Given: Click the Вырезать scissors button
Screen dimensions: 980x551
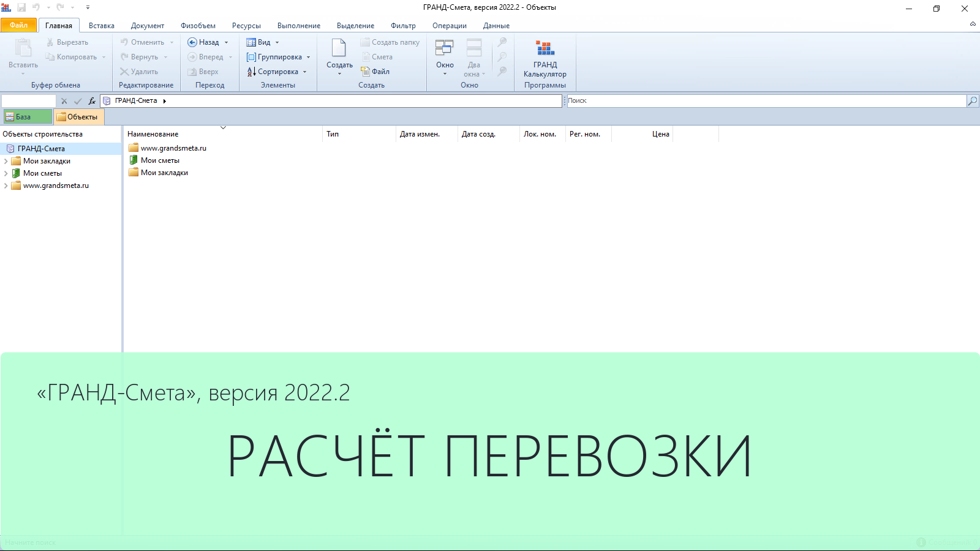Looking at the screenshot, I should (67, 42).
